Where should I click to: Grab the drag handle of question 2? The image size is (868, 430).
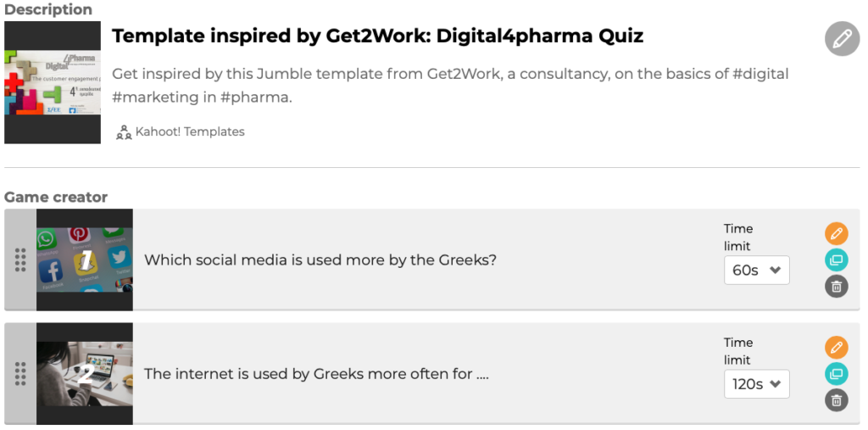point(20,373)
